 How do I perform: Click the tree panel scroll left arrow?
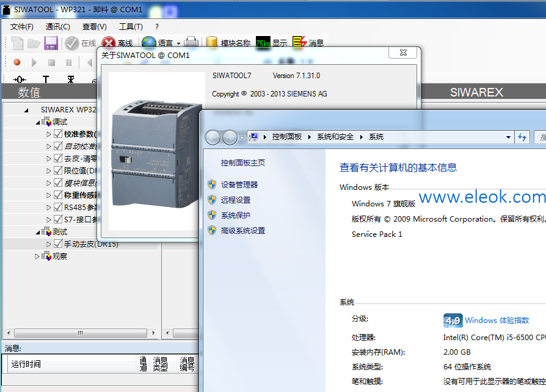9,333
